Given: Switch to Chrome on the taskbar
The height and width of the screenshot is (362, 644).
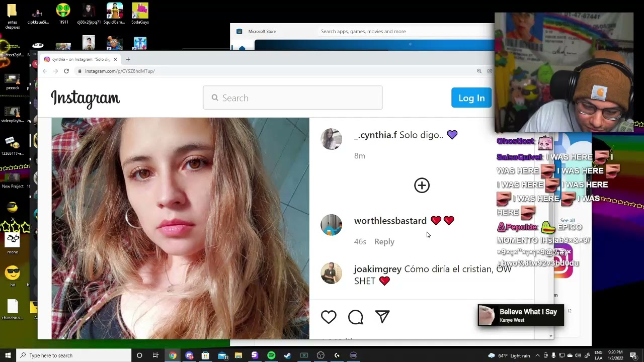Looking at the screenshot, I should tap(173, 355).
